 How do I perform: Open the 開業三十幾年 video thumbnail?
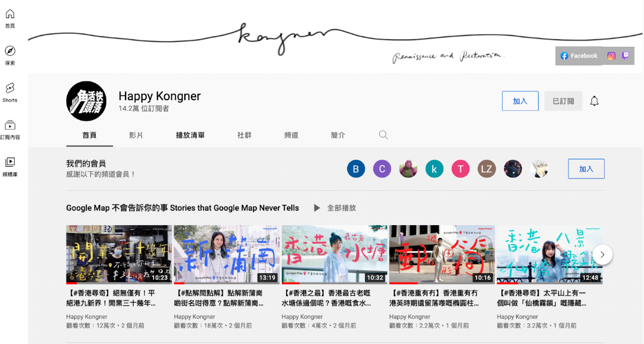(119, 254)
